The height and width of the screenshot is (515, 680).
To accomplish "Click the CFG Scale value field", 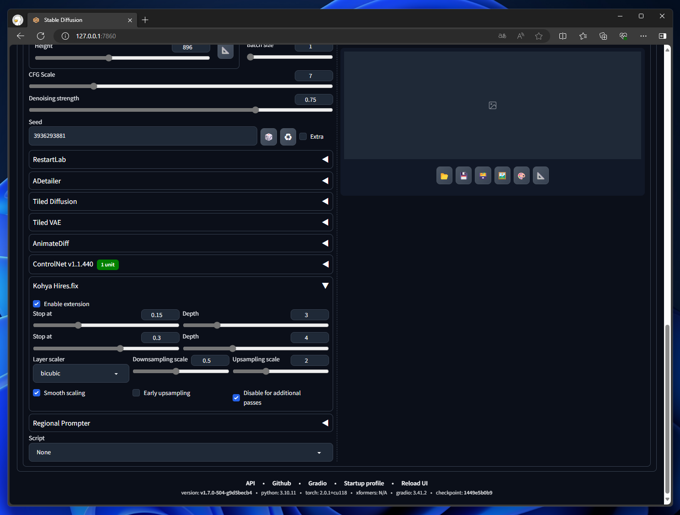I will click(314, 76).
